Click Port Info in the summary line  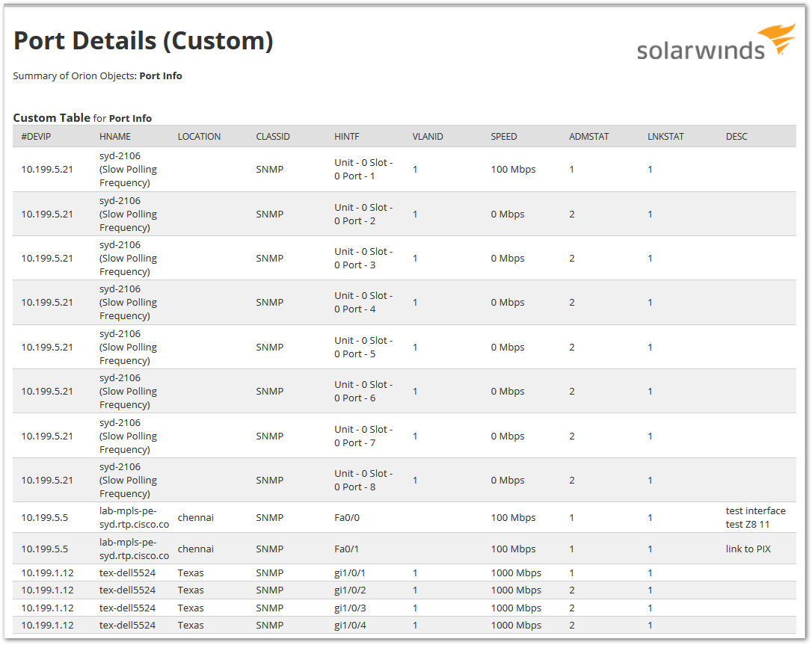[161, 75]
